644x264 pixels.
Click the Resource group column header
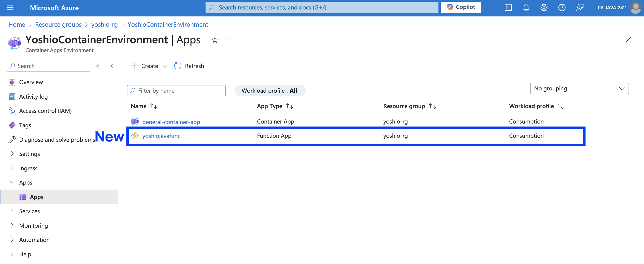point(404,106)
